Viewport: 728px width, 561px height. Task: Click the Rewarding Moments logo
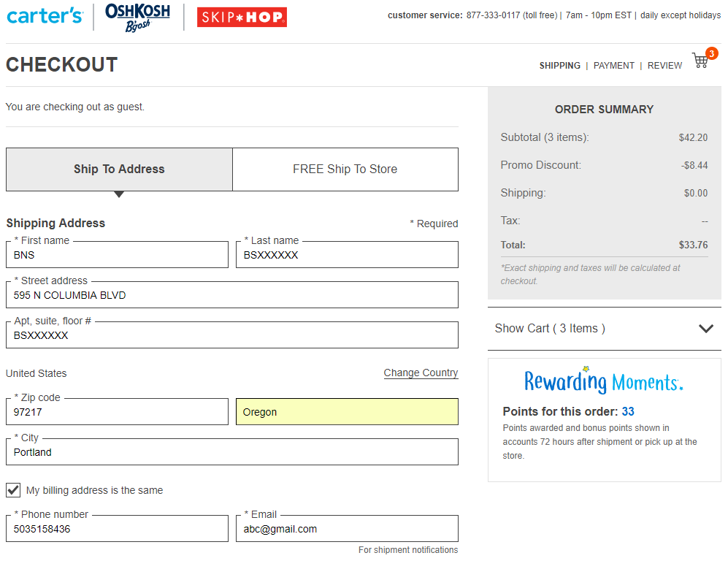[603, 381]
